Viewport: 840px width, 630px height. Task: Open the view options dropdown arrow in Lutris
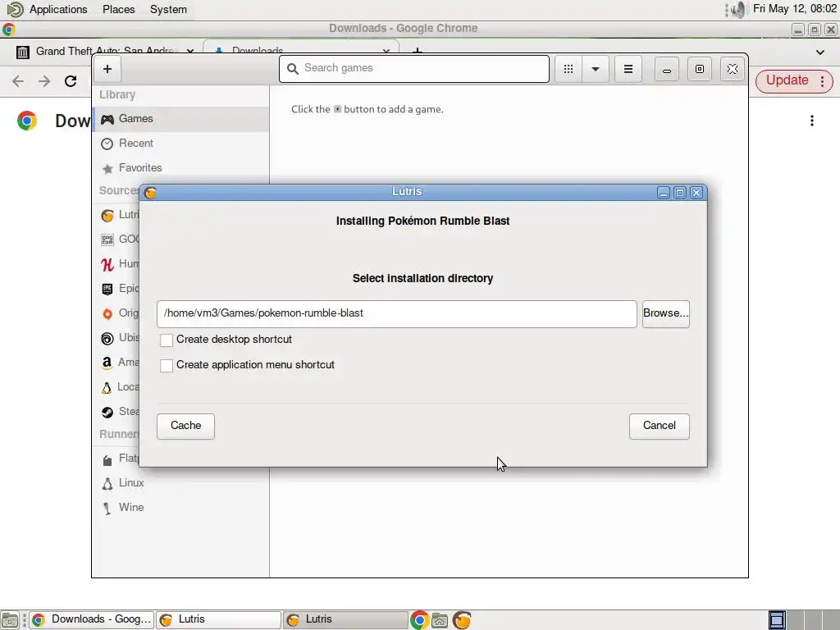(x=596, y=69)
